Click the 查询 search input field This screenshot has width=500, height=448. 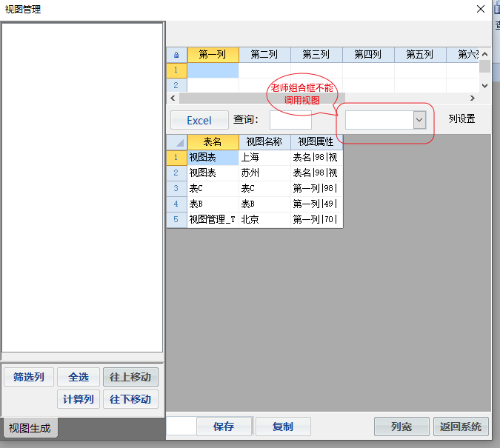coord(290,120)
